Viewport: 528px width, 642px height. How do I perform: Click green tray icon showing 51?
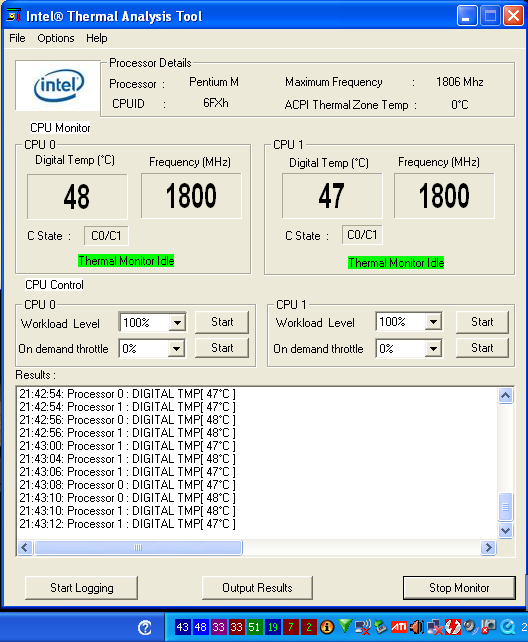click(x=254, y=627)
